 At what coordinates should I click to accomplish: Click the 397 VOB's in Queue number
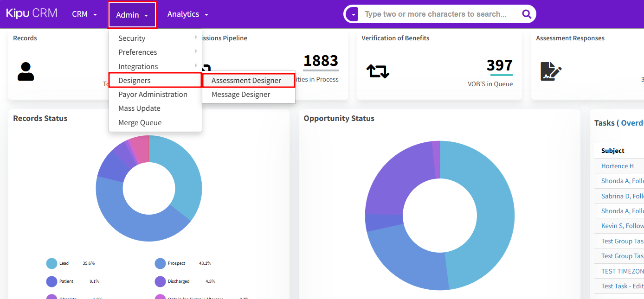click(x=499, y=65)
